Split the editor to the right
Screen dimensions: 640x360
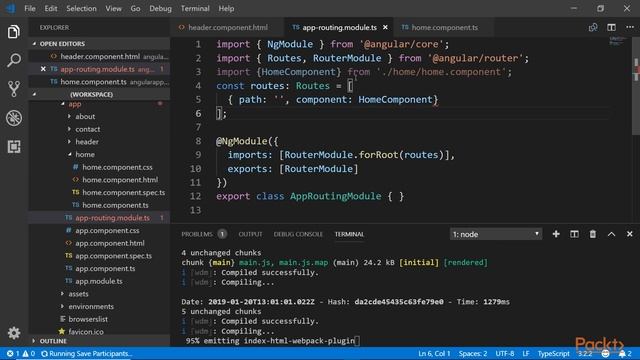point(611,27)
